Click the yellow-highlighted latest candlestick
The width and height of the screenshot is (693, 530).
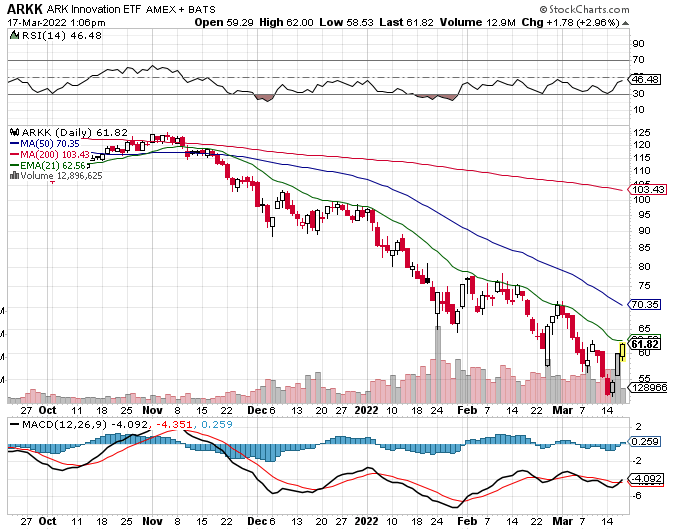[x=623, y=351]
